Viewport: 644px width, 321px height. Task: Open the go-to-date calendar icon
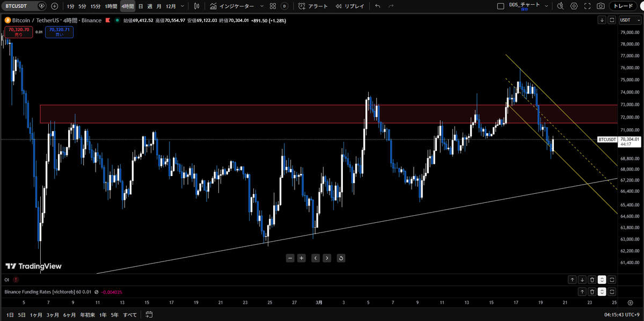150,315
